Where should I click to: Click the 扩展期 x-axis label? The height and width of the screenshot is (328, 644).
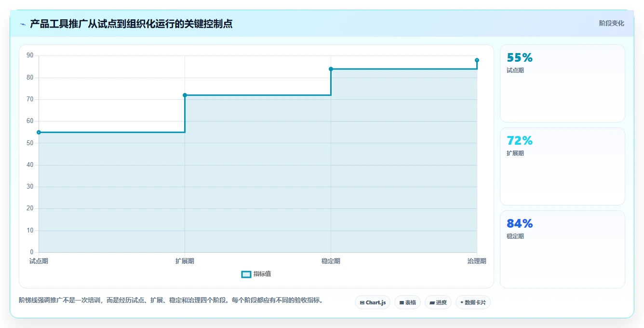[x=185, y=261]
